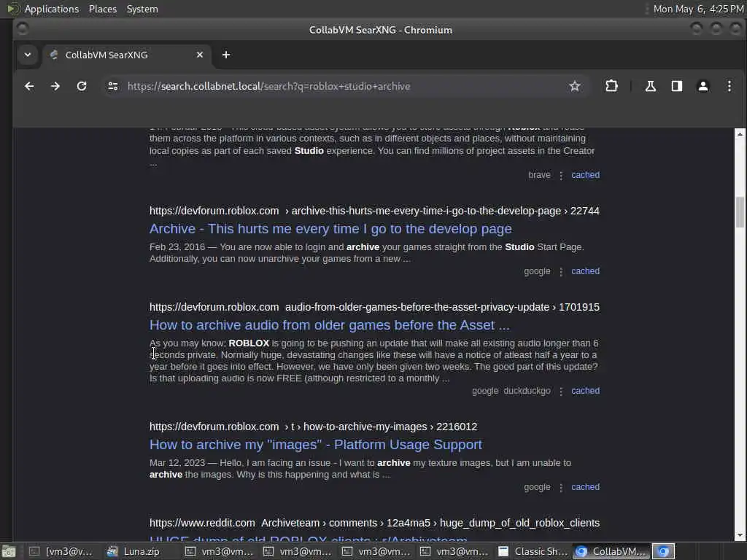
Task: Show desktop icon in bottom panel
Action: pyautogui.click(x=9, y=551)
